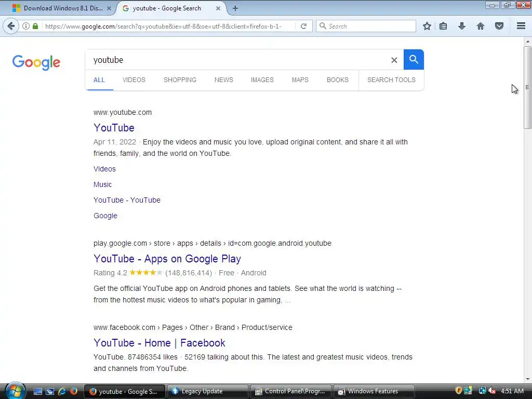
Task: Click the vertical scrollbar thumb
Action: (527, 87)
